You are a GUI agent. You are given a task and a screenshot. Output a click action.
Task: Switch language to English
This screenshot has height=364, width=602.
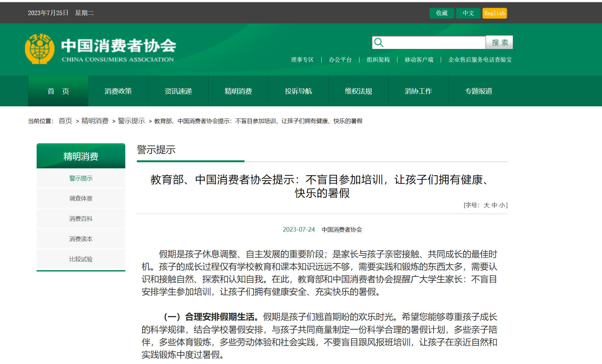click(494, 13)
